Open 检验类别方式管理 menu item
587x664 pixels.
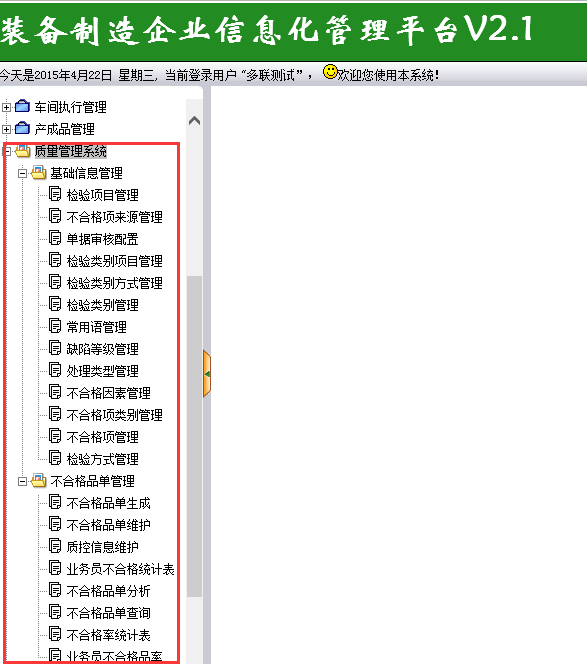(115, 283)
